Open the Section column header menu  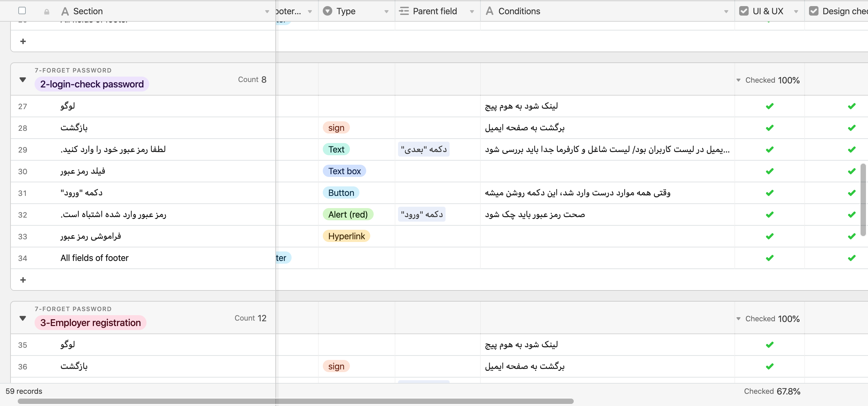point(267,12)
